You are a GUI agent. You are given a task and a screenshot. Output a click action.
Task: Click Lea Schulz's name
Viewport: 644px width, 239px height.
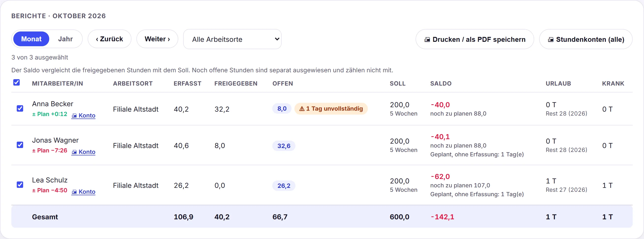tap(50, 180)
